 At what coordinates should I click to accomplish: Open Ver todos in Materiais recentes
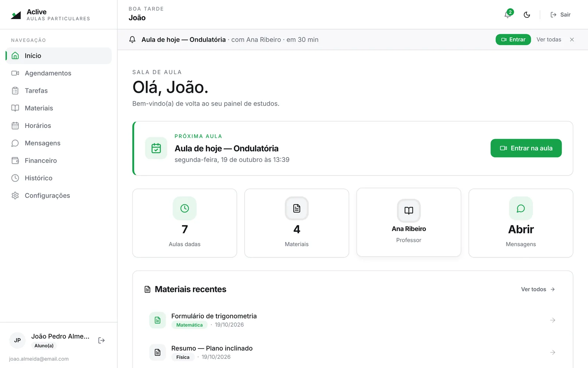(538, 289)
